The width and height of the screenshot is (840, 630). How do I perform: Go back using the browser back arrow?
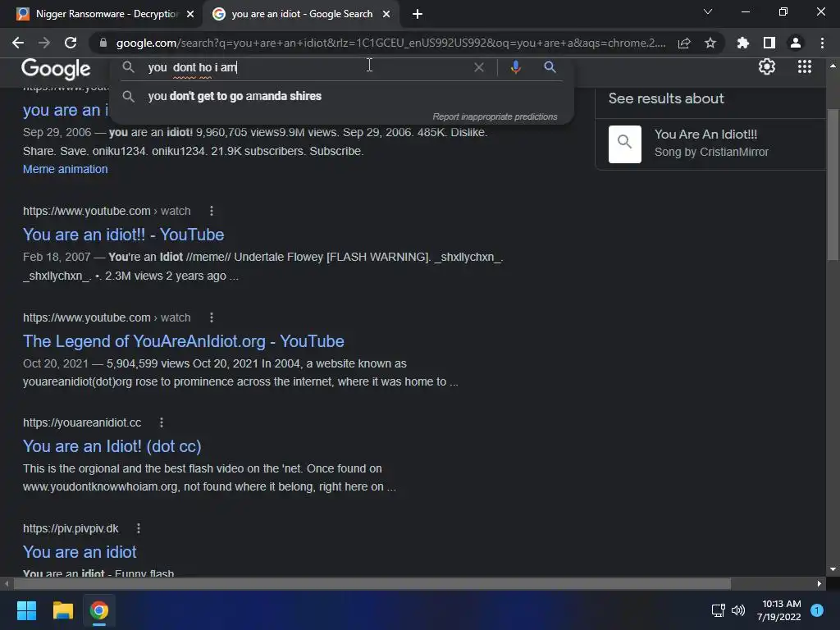[x=18, y=43]
